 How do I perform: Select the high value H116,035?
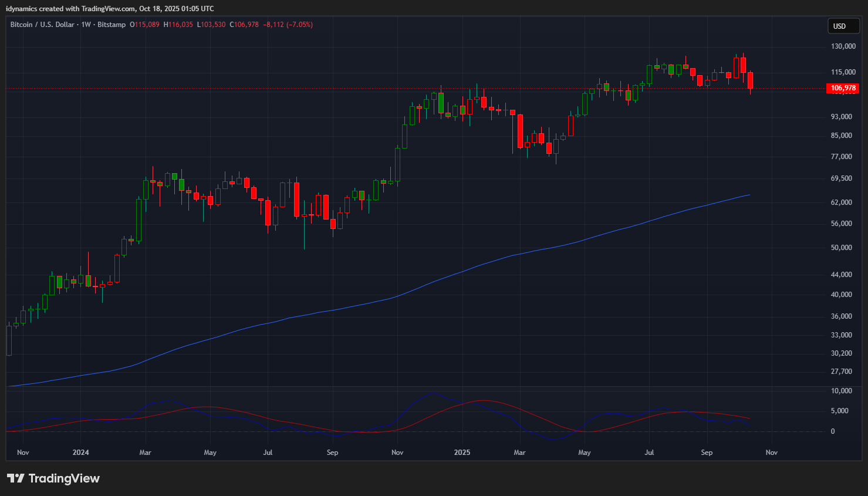(178, 25)
